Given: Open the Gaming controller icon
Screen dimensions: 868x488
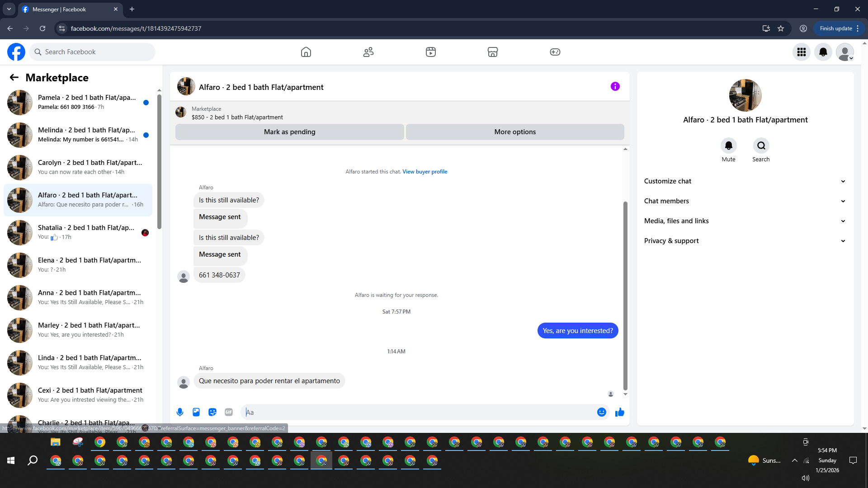Looking at the screenshot, I should (x=555, y=52).
